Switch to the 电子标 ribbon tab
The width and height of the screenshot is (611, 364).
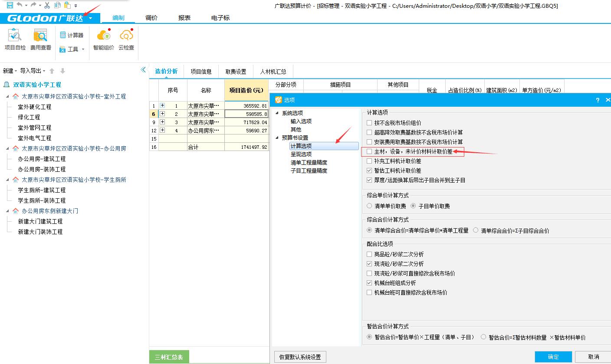(220, 18)
